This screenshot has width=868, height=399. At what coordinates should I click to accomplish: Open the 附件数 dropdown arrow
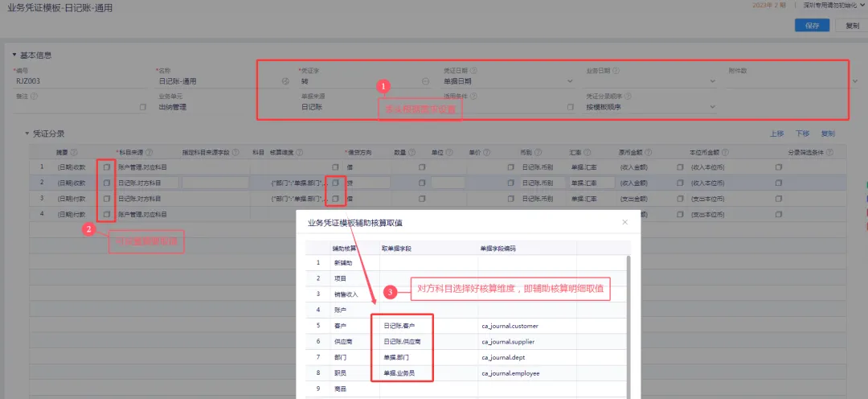click(855, 81)
